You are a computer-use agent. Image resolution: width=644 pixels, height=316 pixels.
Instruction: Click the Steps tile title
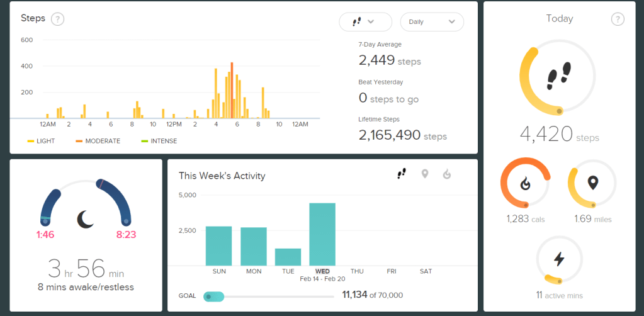coord(33,18)
